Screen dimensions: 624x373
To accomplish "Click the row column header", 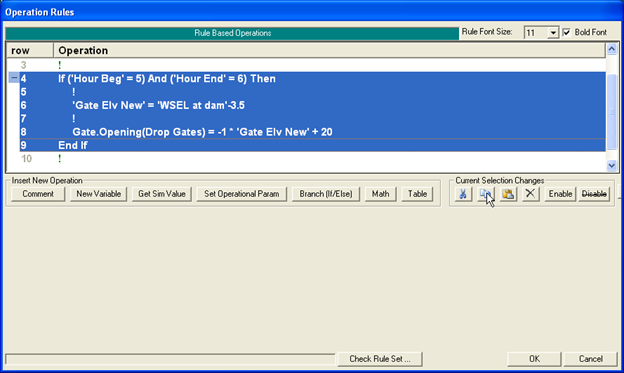I will [x=31, y=51].
